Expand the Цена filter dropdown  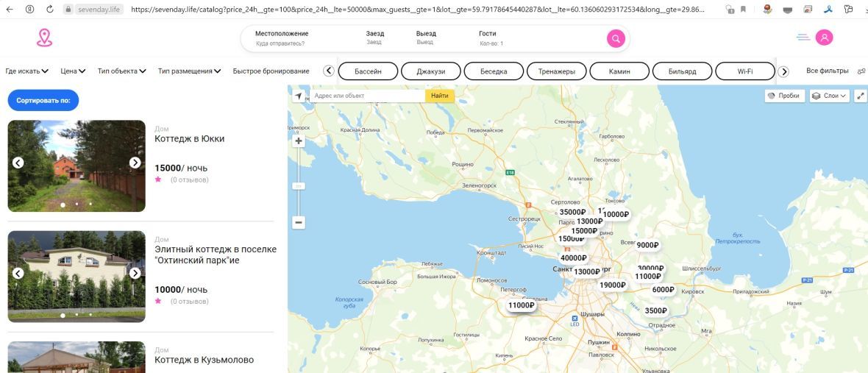pyautogui.click(x=73, y=71)
